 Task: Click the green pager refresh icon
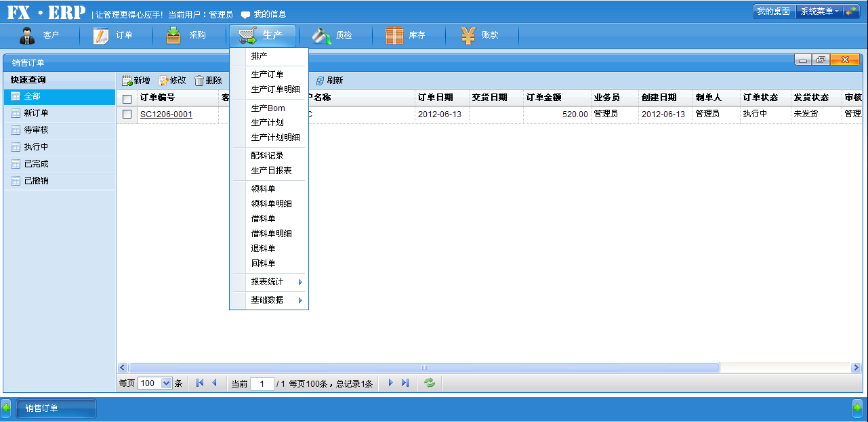430,383
